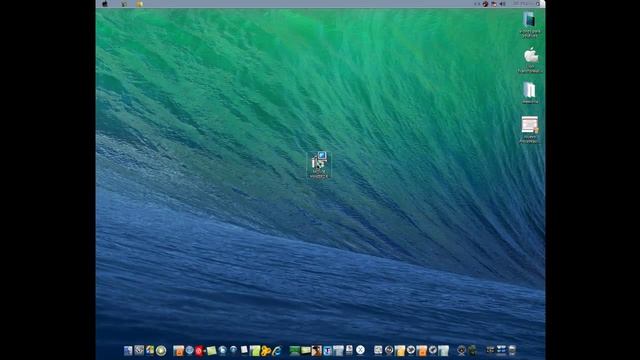
Task: Click the clock text in the menu bar
Action: click(x=523, y=4)
